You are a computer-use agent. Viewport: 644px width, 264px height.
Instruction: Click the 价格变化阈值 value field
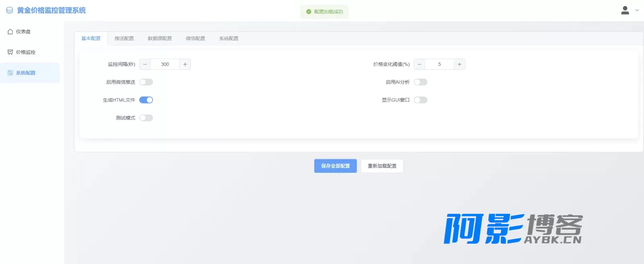click(440, 64)
